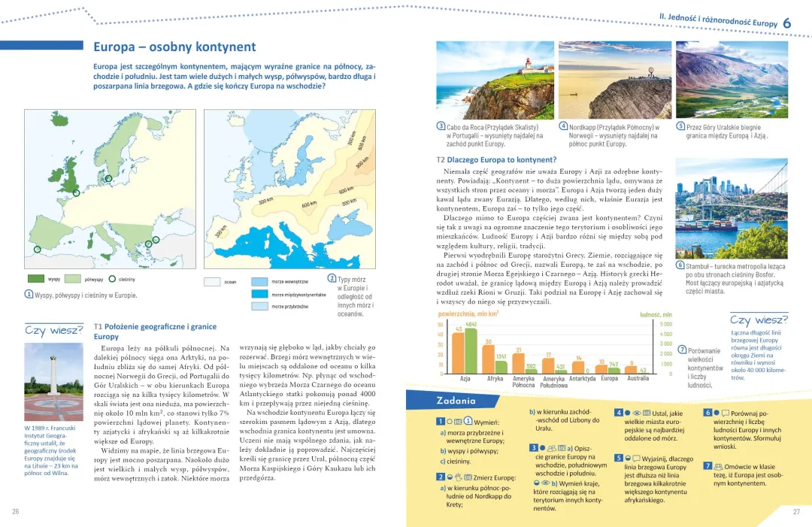Click the green circle 'cieśniny' legend marker
This screenshot has height=527, width=812.
click(113, 279)
